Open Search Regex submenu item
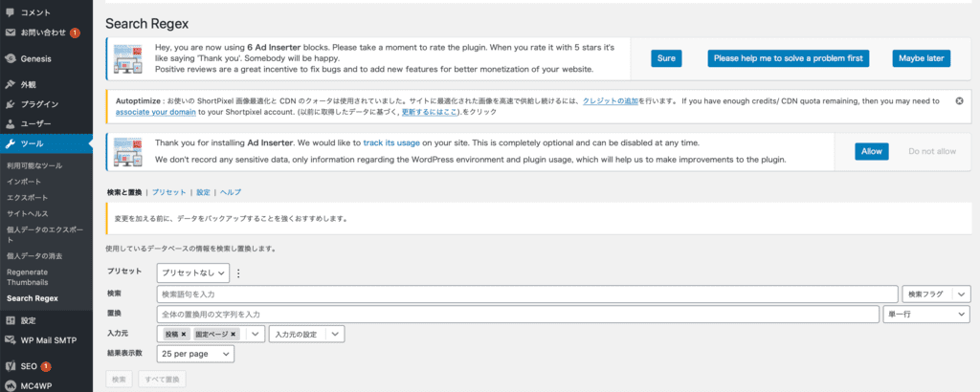980x392 pixels. tap(32, 298)
